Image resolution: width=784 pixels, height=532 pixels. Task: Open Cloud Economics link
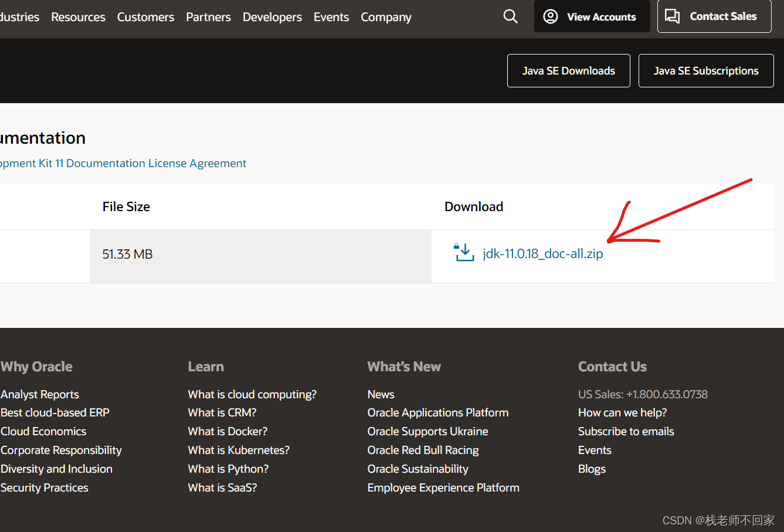click(x=43, y=432)
